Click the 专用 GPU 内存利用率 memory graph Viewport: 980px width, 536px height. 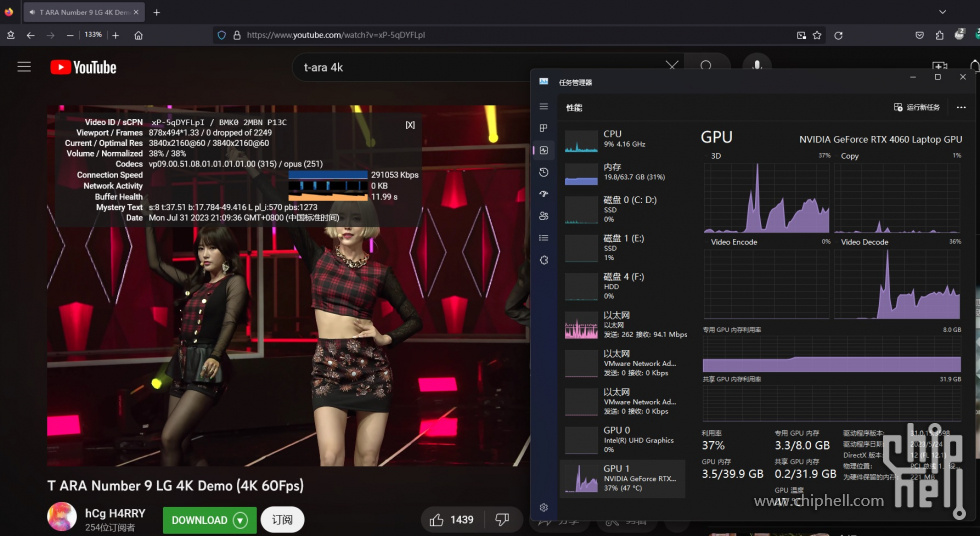coord(832,354)
